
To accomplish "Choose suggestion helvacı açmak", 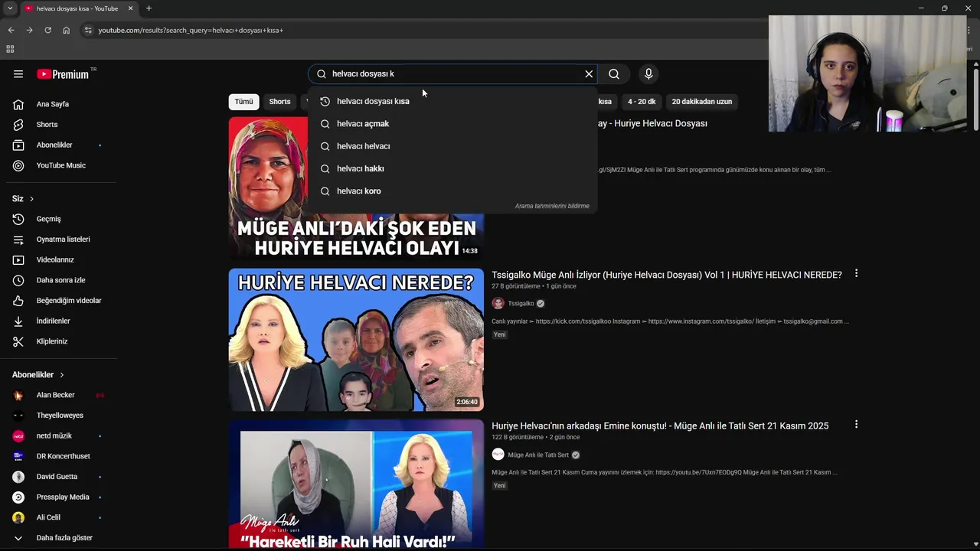I will tap(452, 124).
